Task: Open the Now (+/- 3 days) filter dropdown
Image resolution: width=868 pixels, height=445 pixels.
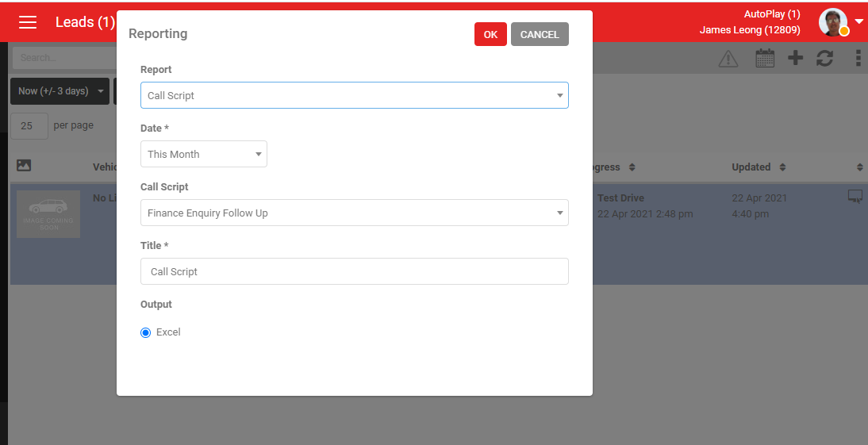Action: click(60, 91)
